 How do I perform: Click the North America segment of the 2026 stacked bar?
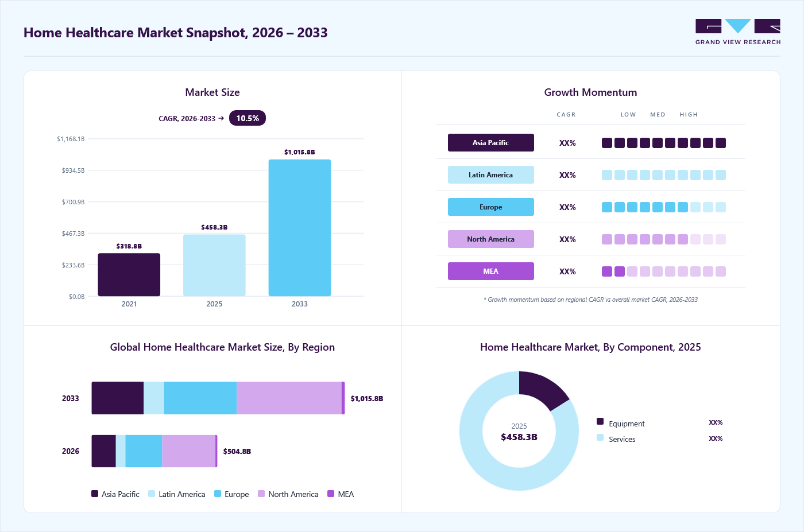pyautogui.click(x=189, y=451)
